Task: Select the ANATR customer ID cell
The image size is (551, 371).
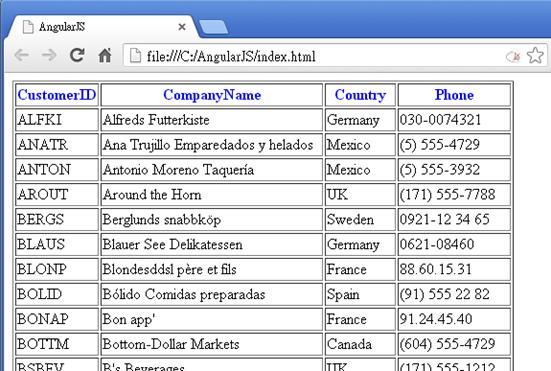Action: pos(57,145)
